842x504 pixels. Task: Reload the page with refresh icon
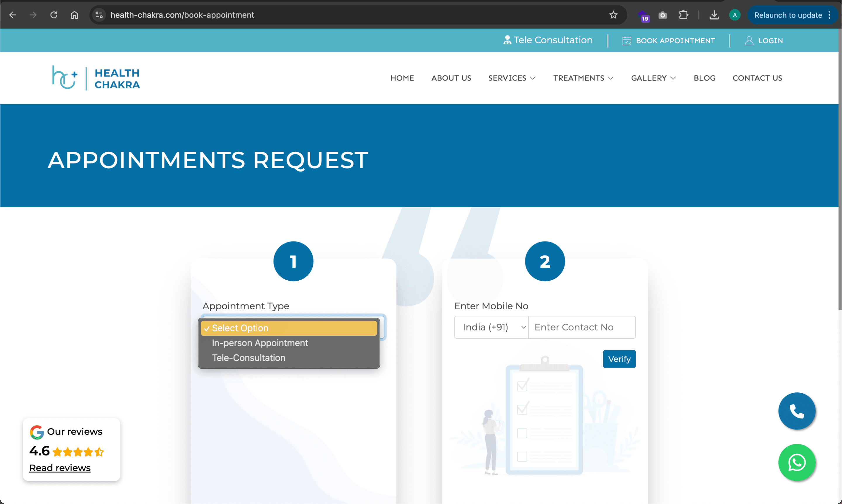[x=54, y=15]
